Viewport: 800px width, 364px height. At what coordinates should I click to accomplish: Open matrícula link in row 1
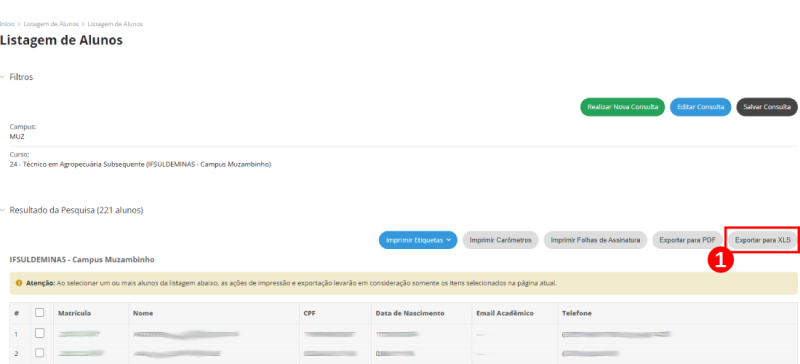tap(79, 334)
